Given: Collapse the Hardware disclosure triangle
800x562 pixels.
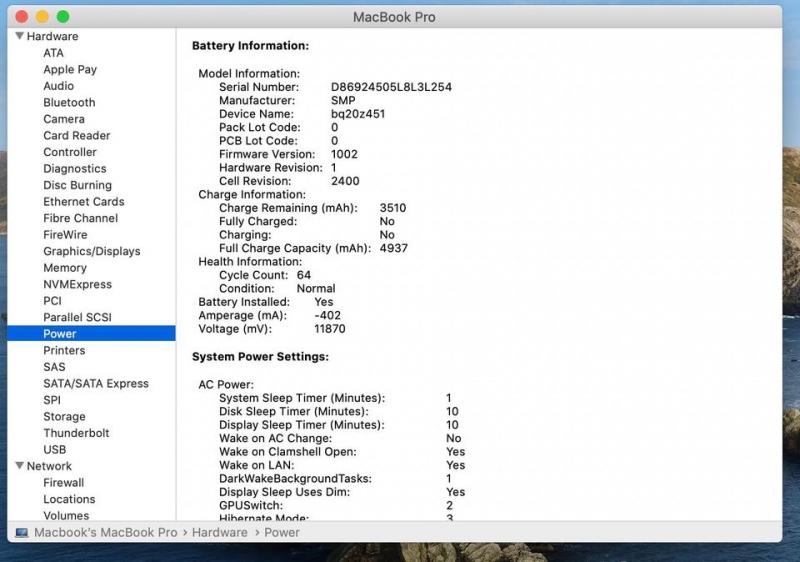Looking at the screenshot, I should tap(19, 37).
